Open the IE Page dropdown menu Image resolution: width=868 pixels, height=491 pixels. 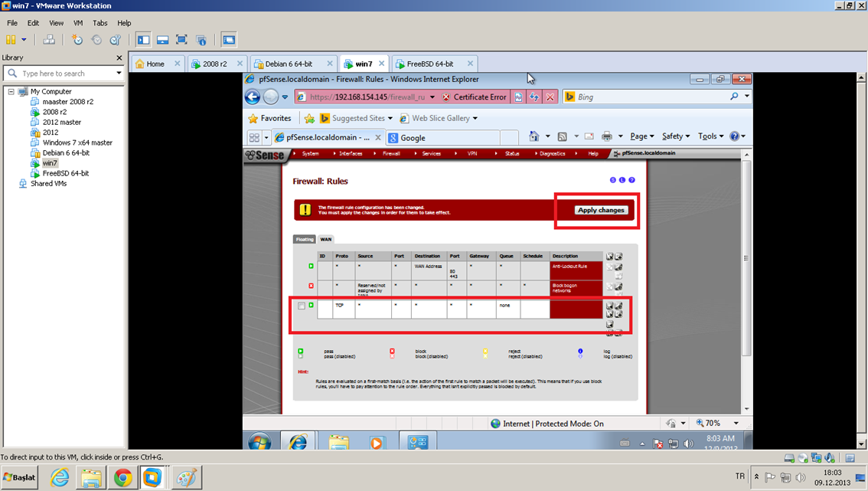[642, 136]
